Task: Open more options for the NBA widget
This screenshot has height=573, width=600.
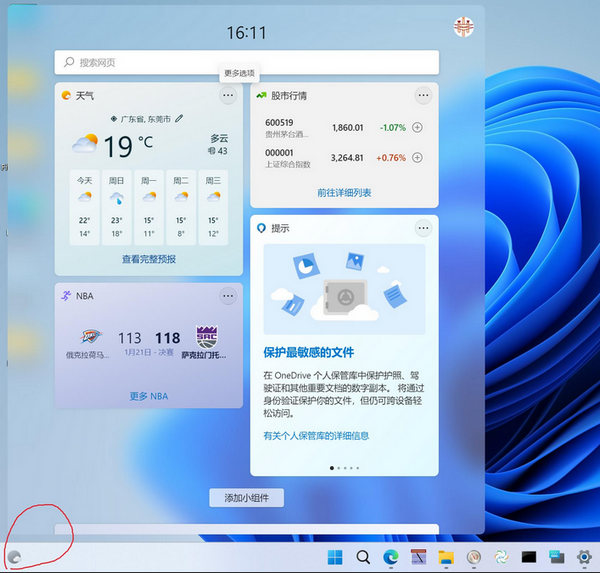Action: 228,296
